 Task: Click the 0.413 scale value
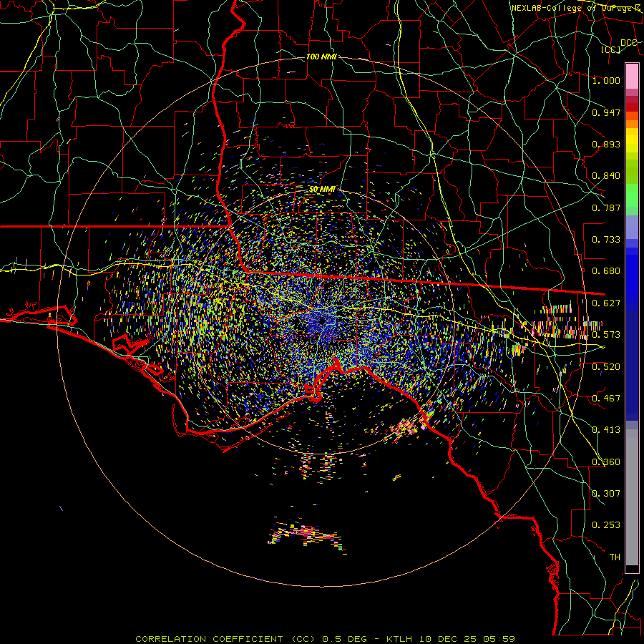point(606,430)
